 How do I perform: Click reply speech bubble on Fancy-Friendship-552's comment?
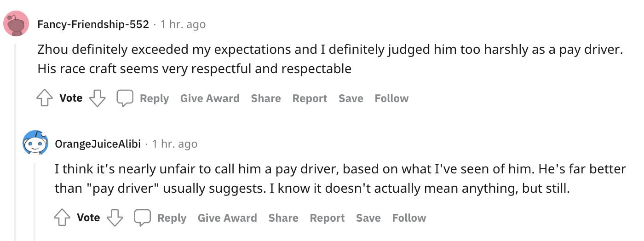125,98
